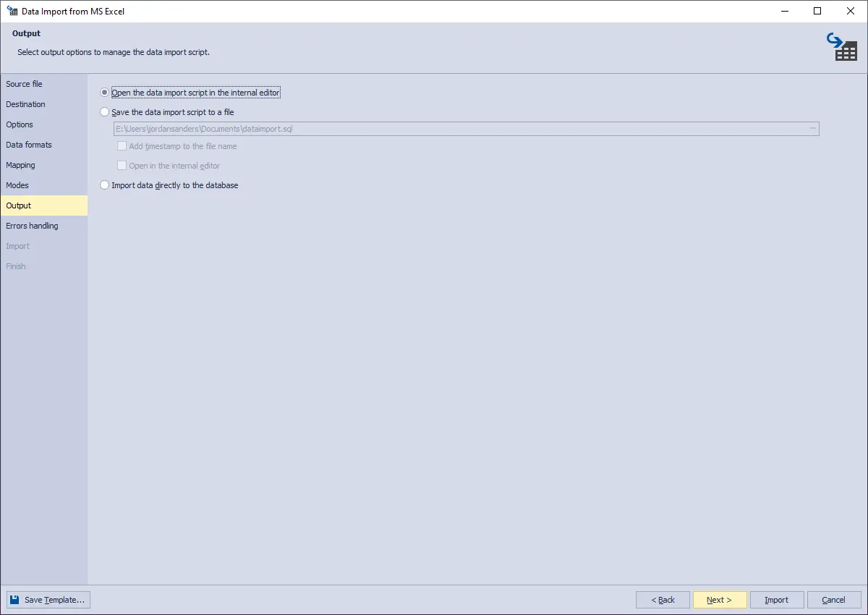Click Back to return to previous step
Viewport: 868px width, 615px height.
pyautogui.click(x=663, y=599)
